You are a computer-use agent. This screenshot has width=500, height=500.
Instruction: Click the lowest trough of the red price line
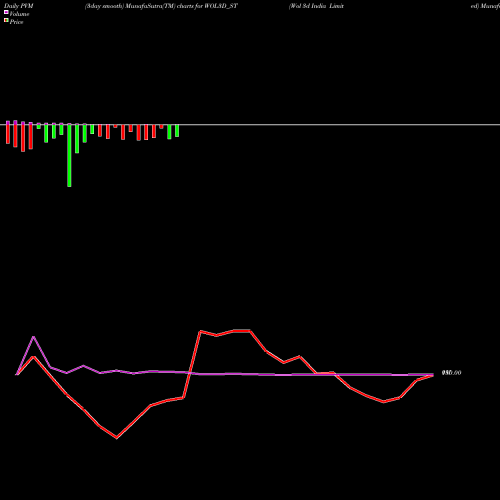click(116, 438)
